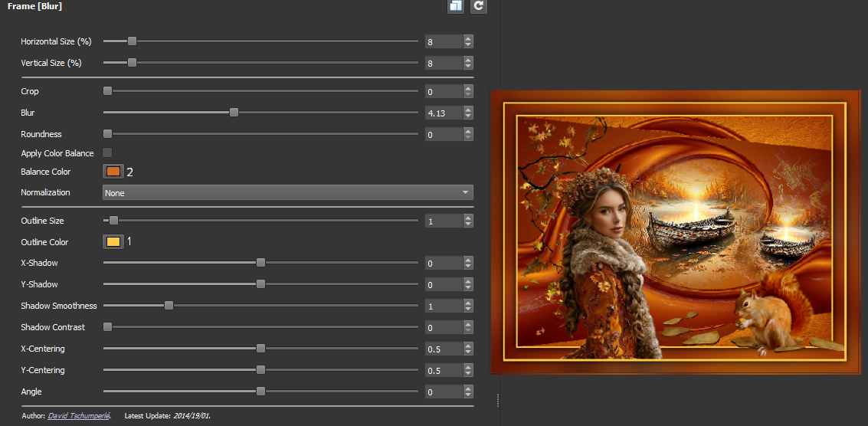Click the Vertical Size spinner arrows
Image resolution: width=868 pixels, height=426 pixels.
(468, 63)
